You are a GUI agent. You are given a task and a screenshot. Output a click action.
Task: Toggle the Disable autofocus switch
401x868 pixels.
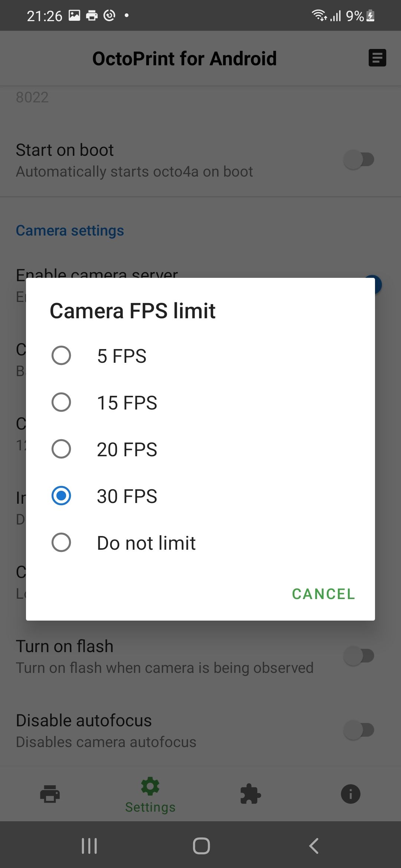pos(359,730)
